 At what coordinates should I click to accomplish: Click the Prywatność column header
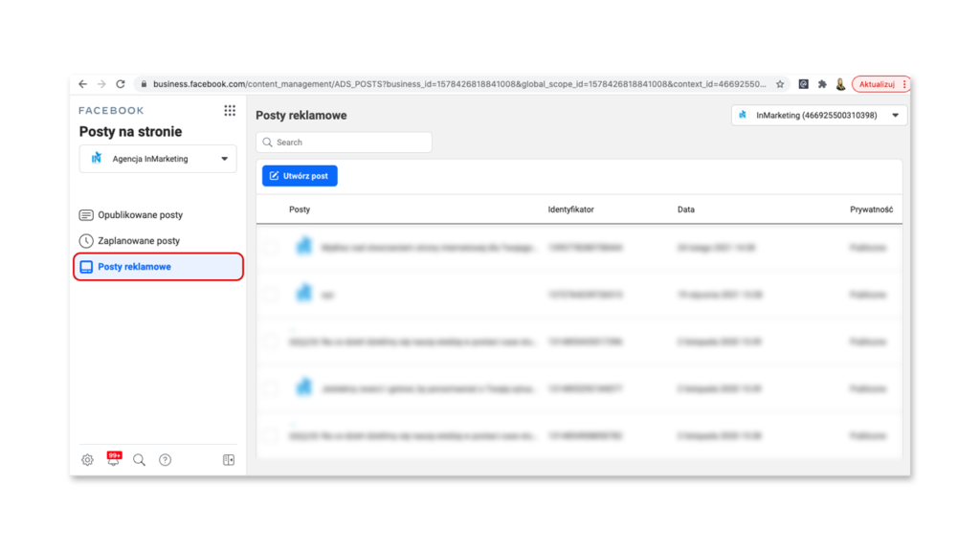click(x=871, y=209)
